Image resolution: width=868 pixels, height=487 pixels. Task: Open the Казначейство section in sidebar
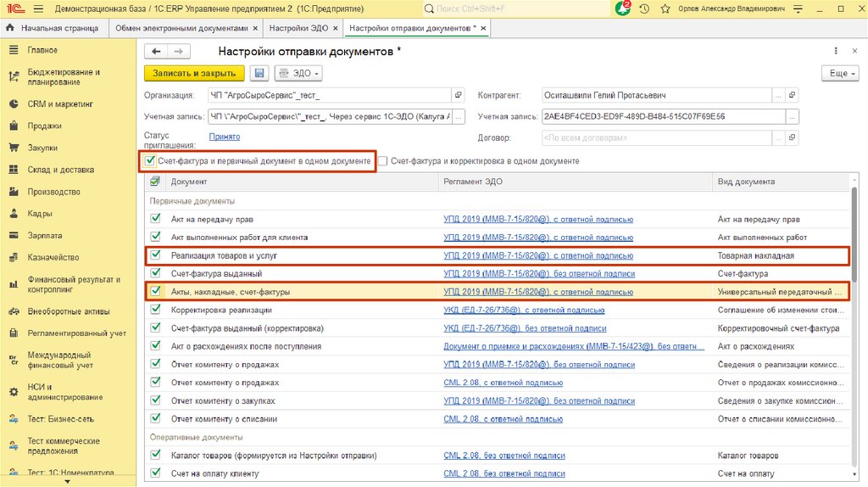tap(53, 257)
